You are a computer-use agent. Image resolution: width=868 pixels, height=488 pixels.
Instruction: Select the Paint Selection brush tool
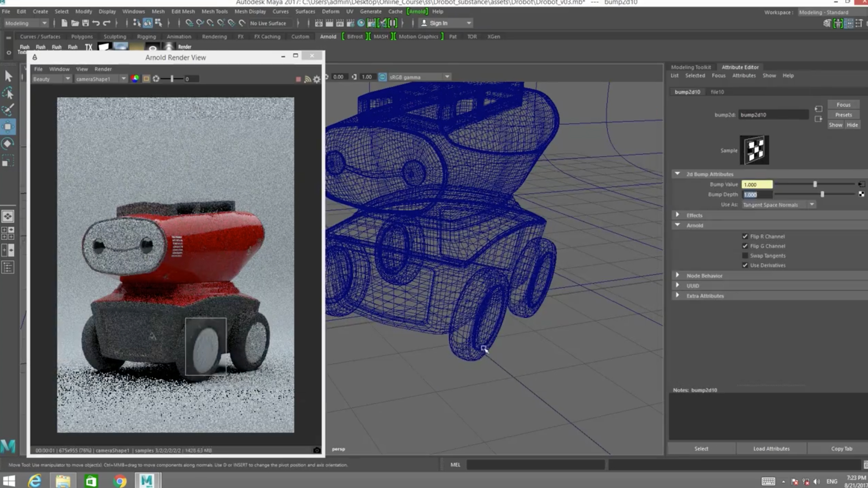pyautogui.click(x=8, y=110)
